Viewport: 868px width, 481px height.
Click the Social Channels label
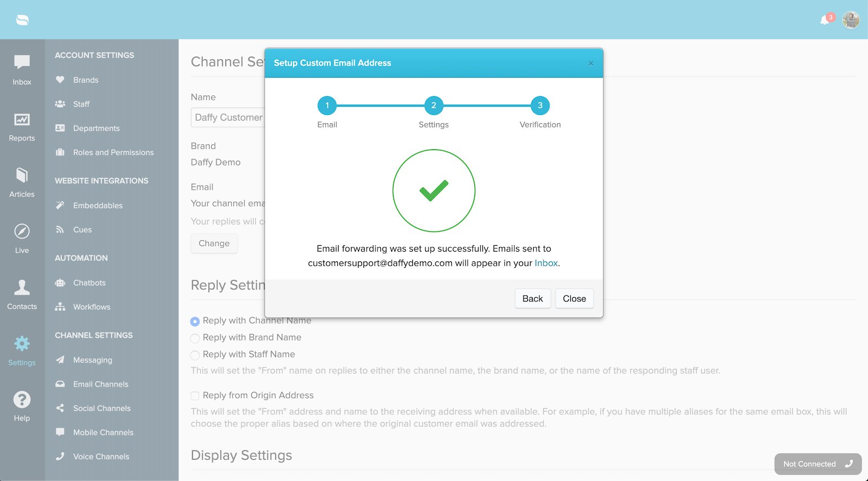coord(102,408)
